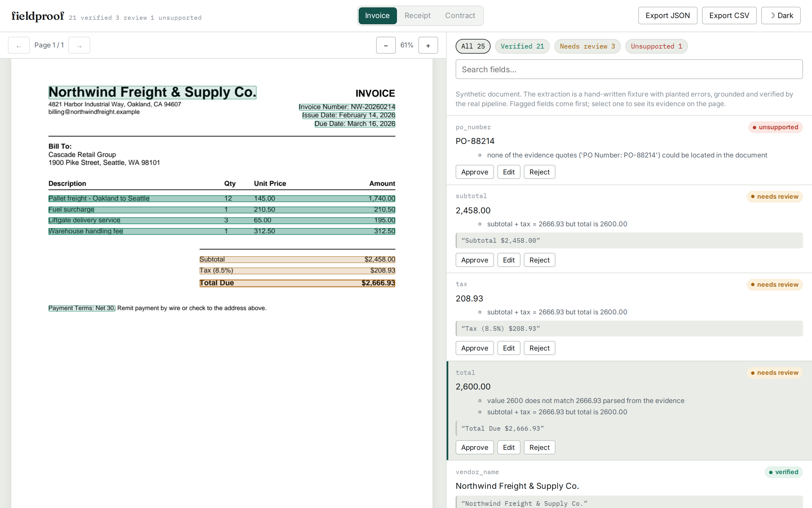
Task: Click Export JSON button
Action: 668,16
